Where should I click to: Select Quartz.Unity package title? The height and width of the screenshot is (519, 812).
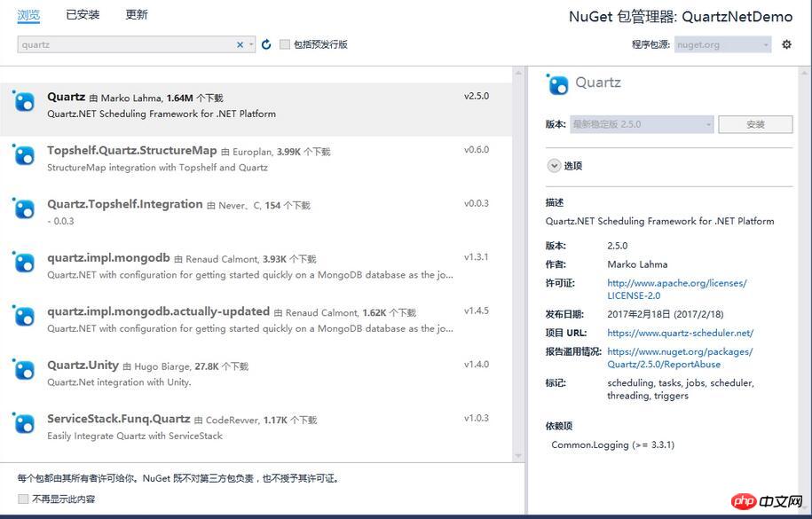coord(83,366)
